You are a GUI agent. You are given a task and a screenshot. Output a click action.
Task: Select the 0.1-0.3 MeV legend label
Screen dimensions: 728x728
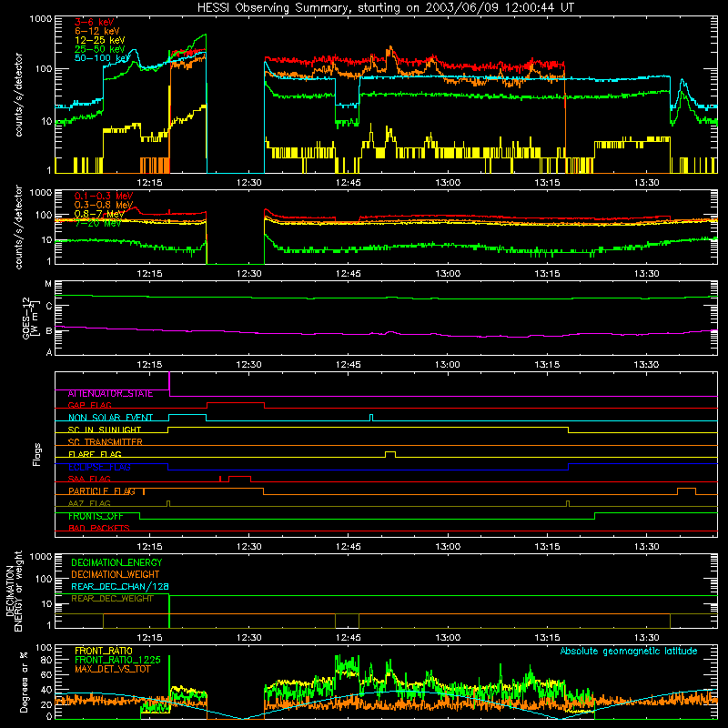(x=104, y=196)
